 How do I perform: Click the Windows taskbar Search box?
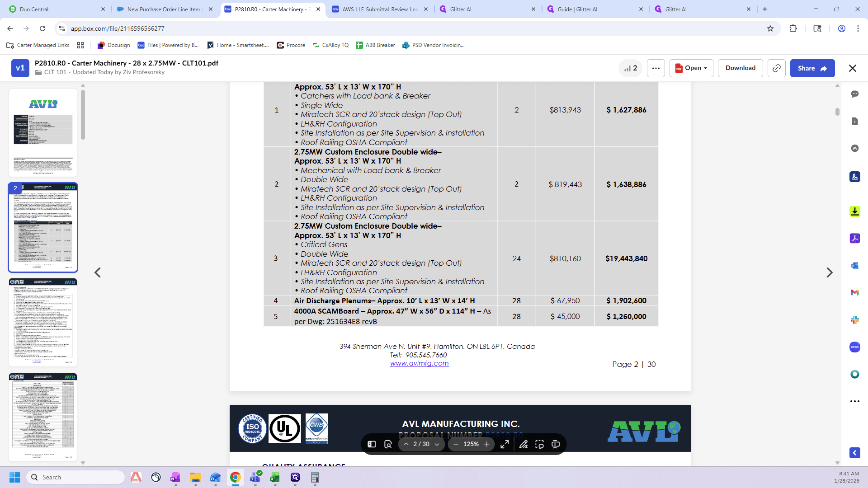click(75, 477)
